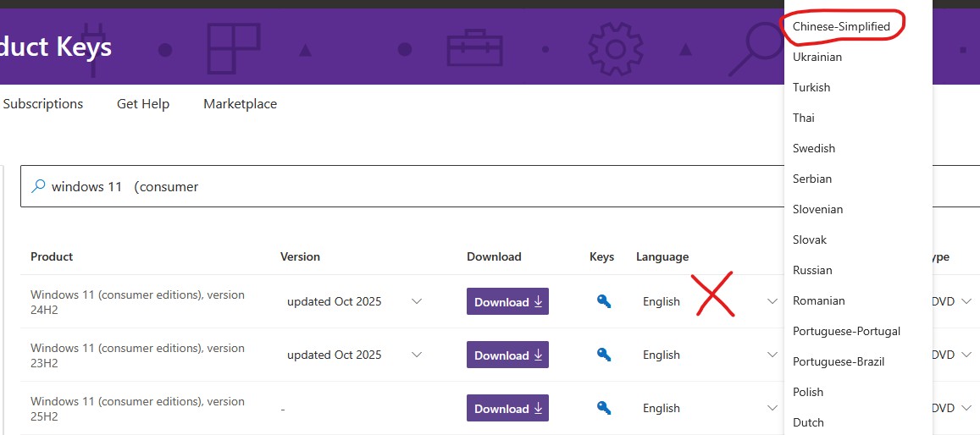Click the key icon for version 25H2

point(603,408)
